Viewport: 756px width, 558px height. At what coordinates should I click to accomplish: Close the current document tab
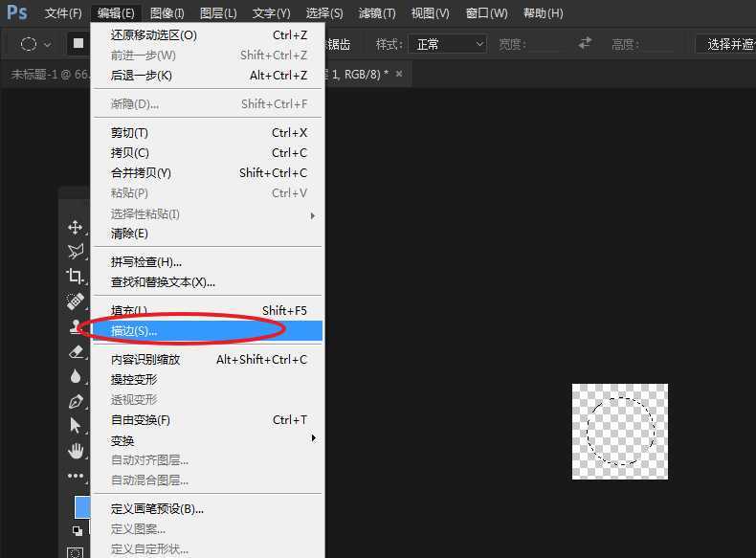[x=399, y=74]
